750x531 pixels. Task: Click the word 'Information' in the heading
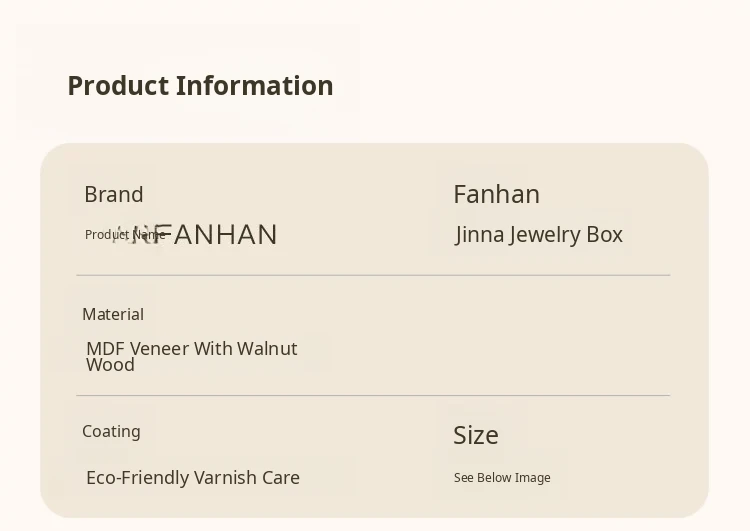pyautogui.click(x=255, y=86)
